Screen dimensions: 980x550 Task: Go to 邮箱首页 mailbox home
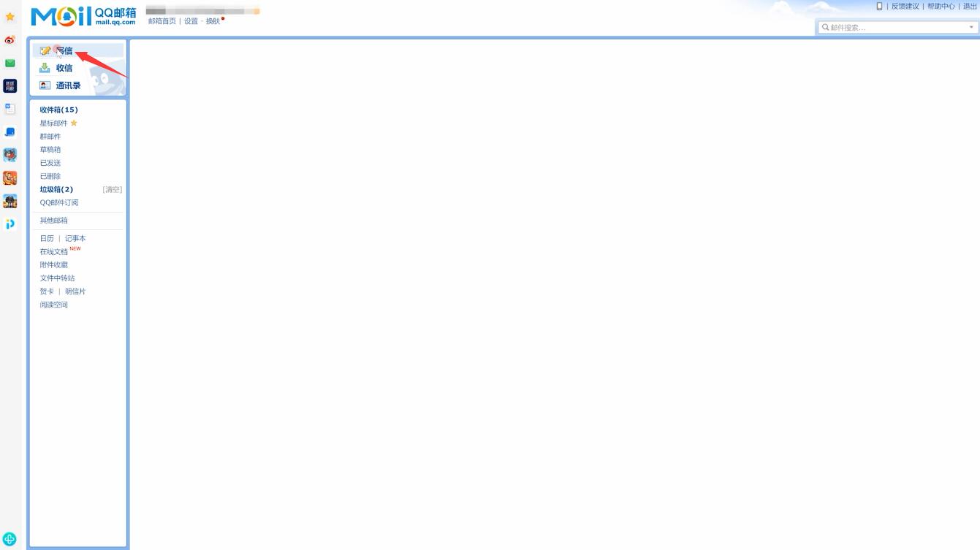[162, 21]
